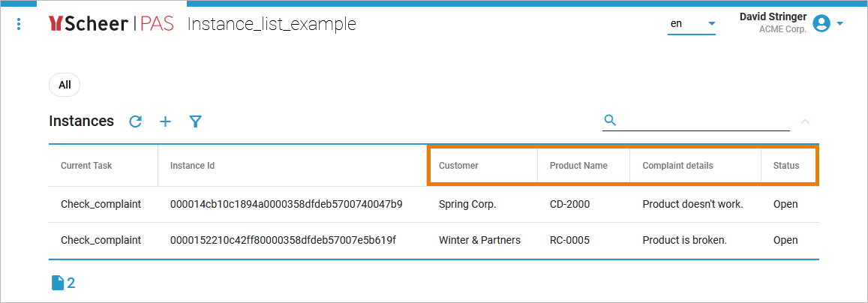Sort by the Customer column header
The height and width of the screenshot is (303, 868).
point(458,166)
